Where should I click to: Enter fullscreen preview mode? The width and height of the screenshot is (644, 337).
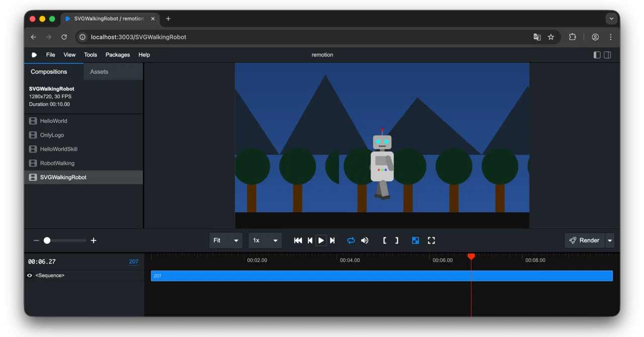coord(431,240)
